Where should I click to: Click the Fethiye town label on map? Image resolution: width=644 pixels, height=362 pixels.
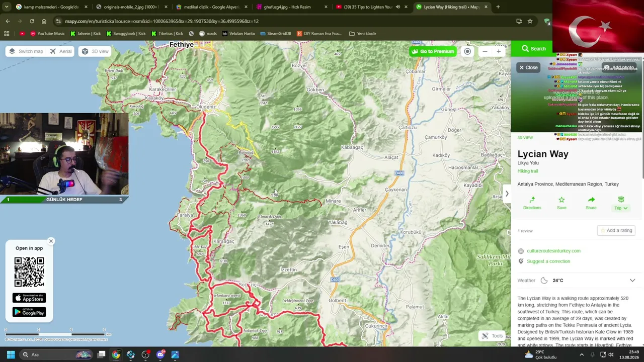point(182,44)
